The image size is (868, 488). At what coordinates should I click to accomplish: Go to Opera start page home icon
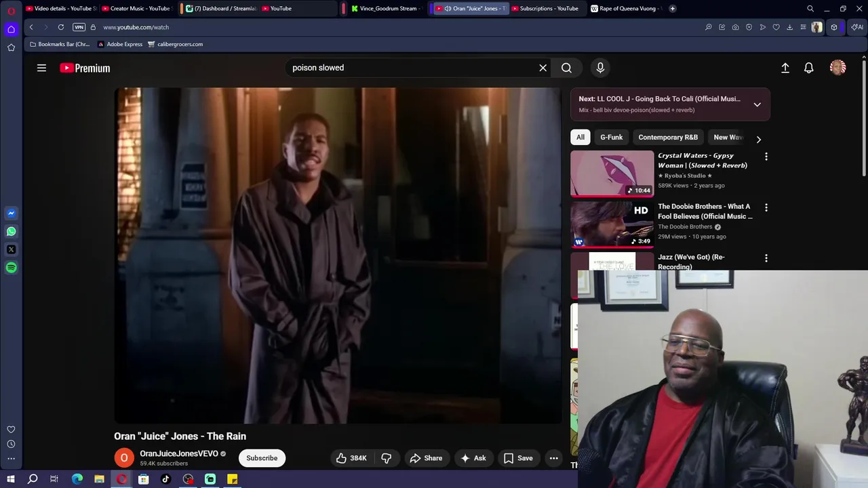pos(11,29)
